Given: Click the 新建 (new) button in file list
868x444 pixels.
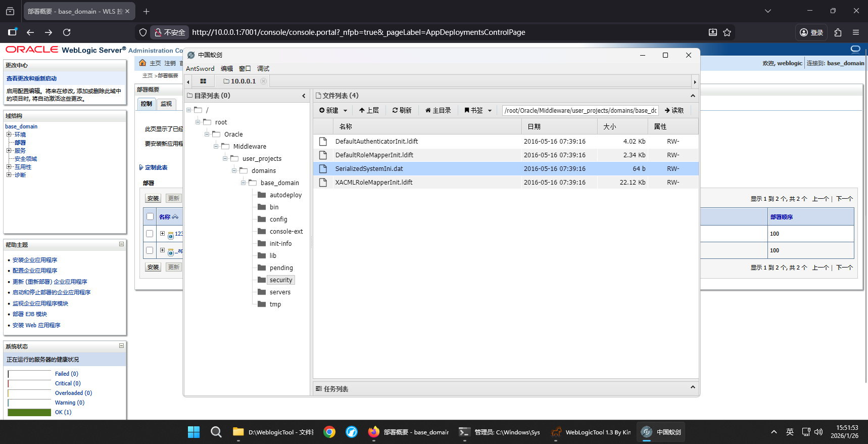Looking at the screenshot, I should click(333, 110).
